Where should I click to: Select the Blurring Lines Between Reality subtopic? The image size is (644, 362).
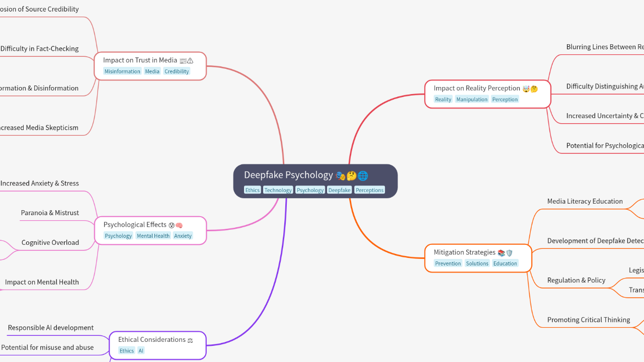click(605, 47)
